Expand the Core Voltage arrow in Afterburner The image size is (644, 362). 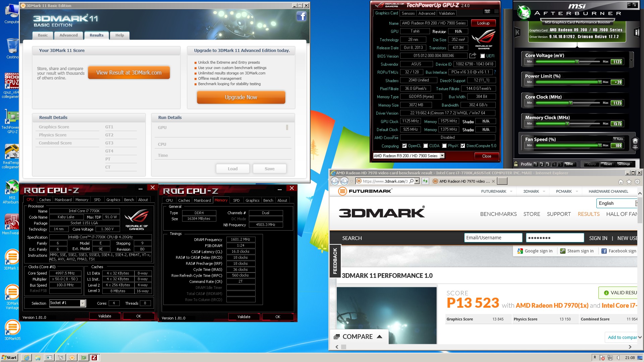[631, 60]
